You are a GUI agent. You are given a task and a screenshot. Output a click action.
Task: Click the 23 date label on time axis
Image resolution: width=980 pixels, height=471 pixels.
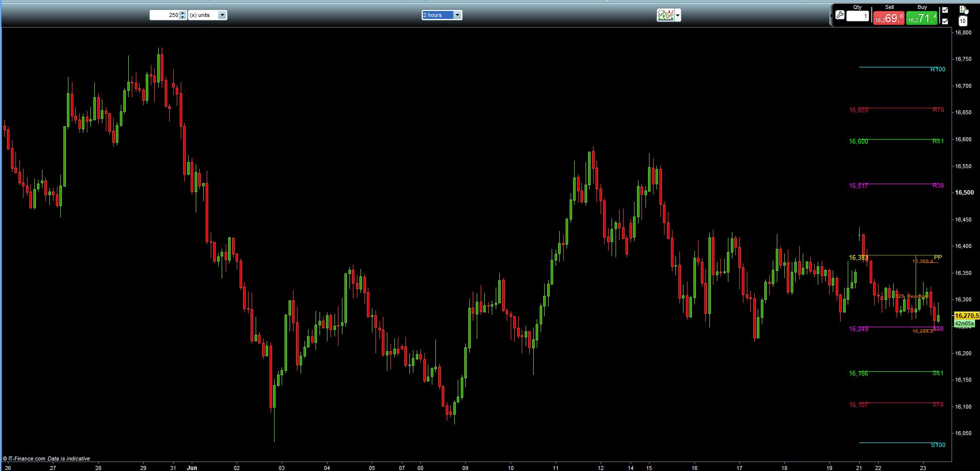tap(923, 468)
